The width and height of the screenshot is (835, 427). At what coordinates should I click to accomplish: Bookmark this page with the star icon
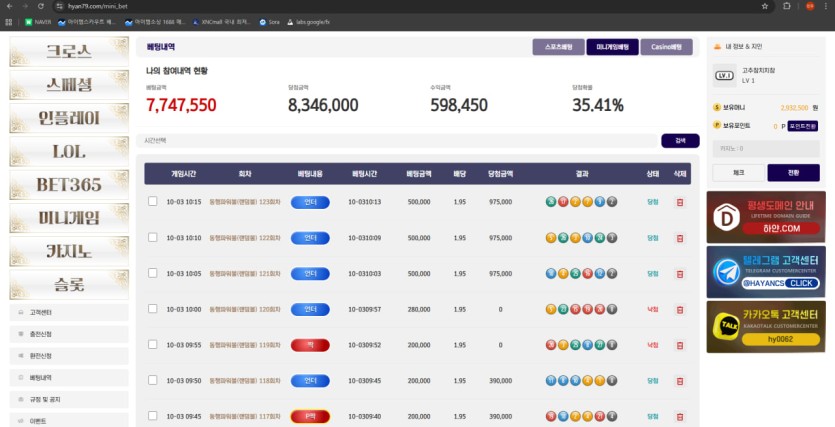click(x=763, y=6)
